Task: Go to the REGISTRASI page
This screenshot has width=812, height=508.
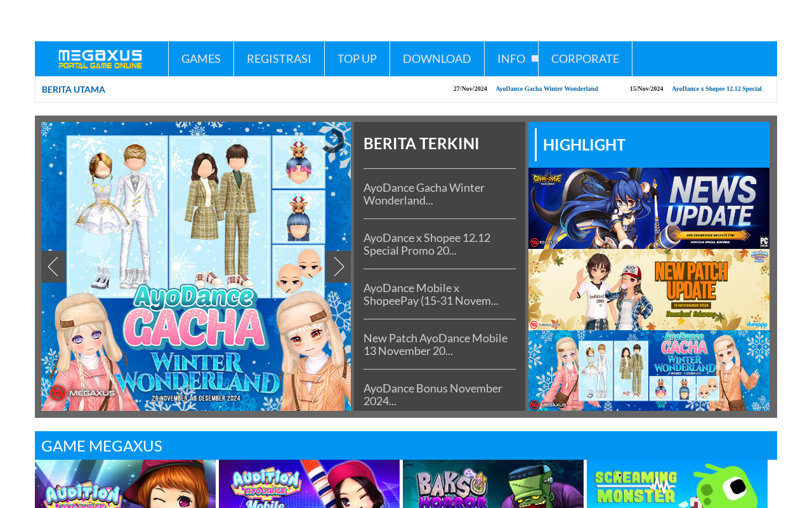Action: (279, 58)
